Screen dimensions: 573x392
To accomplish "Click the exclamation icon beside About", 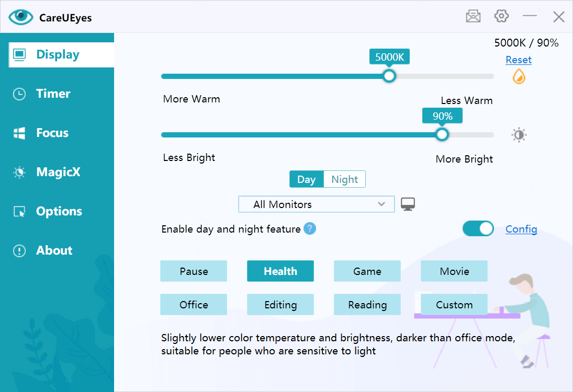I will (x=19, y=251).
